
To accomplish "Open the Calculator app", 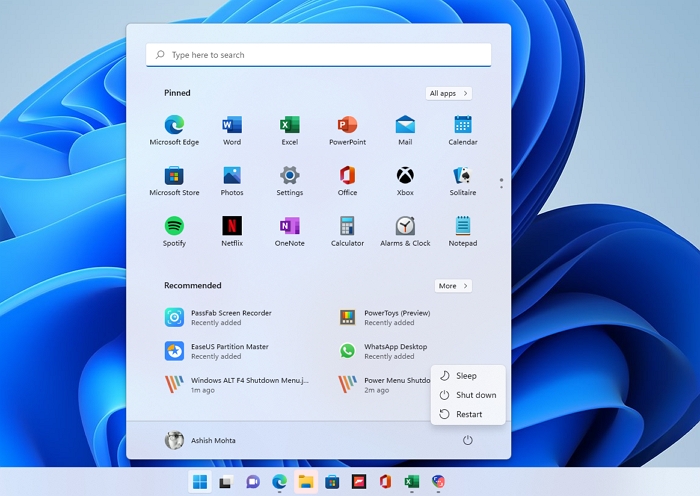I will (x=347, y=231).
